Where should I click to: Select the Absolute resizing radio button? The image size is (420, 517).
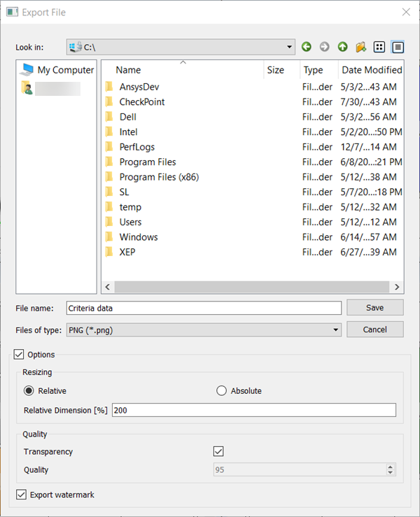221,390
